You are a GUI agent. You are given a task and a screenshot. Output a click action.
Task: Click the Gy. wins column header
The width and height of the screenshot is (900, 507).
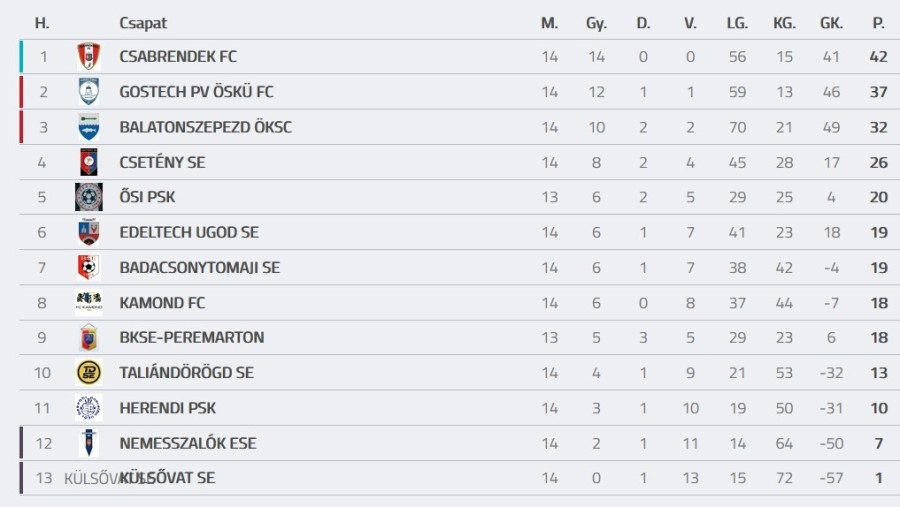tap(596, 23)
